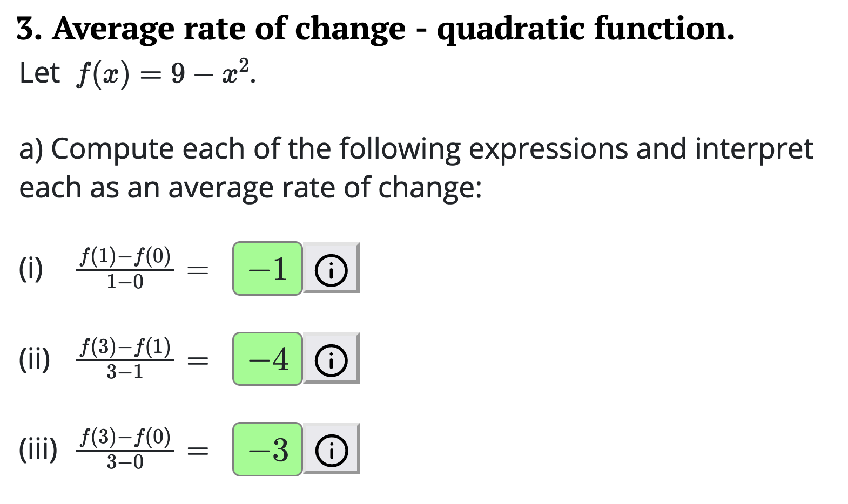Click the part label (i)
The width and height of the screenshot is (848, 504).
coord(31,269)
